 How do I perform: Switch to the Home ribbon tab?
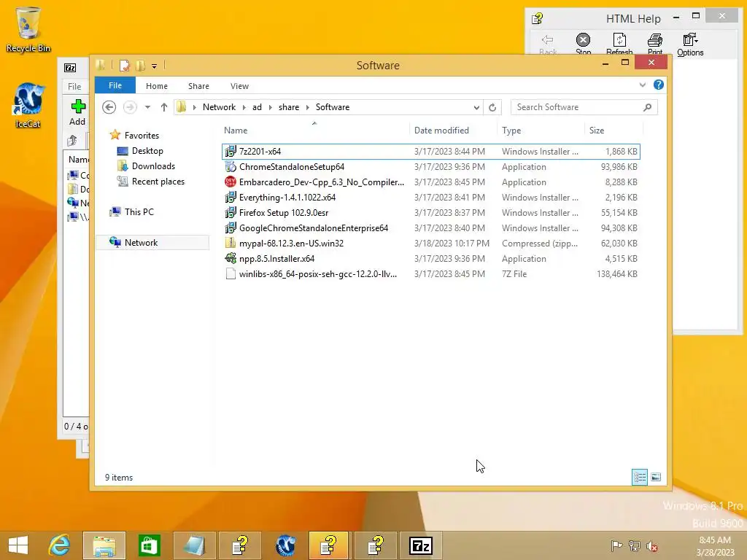coord(157,86)
